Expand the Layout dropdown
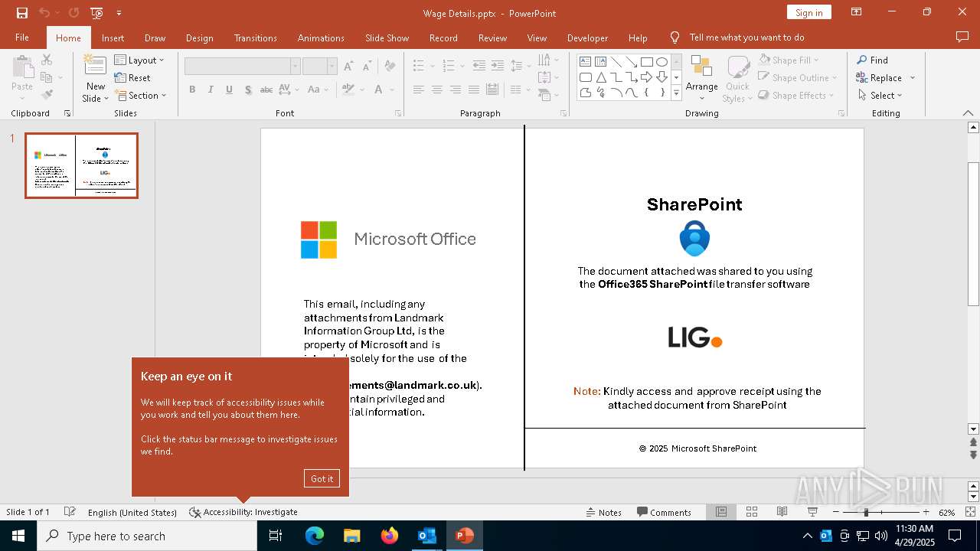980x551 pixels. point(139,60)
